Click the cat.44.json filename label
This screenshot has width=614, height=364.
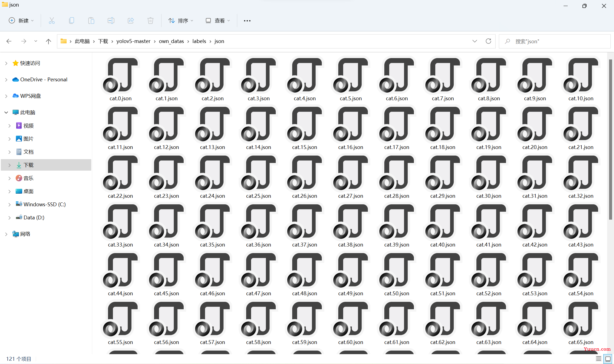click(x=120, y=294)
